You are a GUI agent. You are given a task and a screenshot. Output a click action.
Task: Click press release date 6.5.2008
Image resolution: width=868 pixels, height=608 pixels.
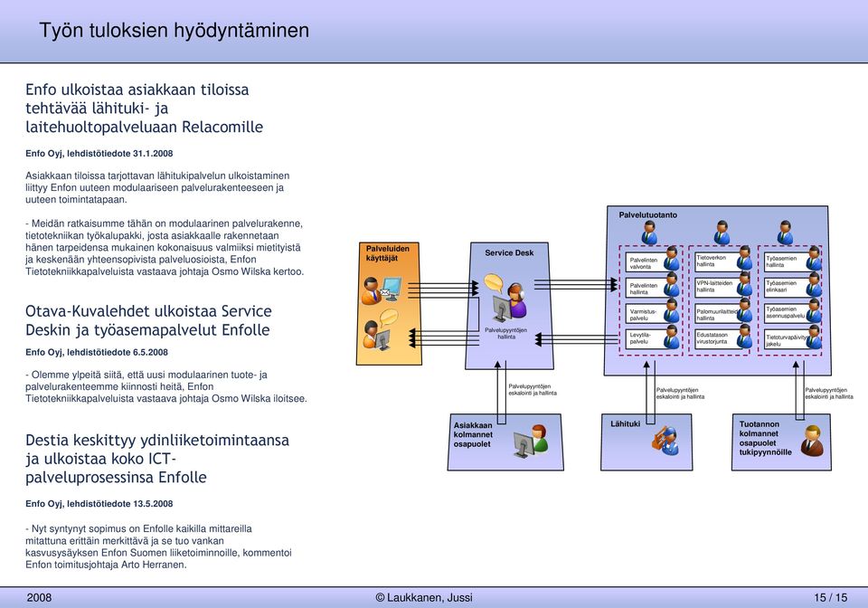[x=150, y=352]
